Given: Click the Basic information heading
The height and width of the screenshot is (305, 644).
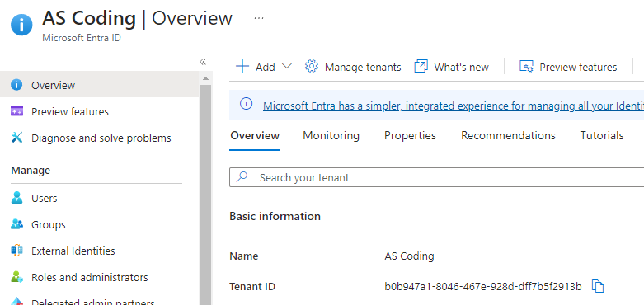Looking at the screenshot, I should pyautogui.click(x=275, y=216).
